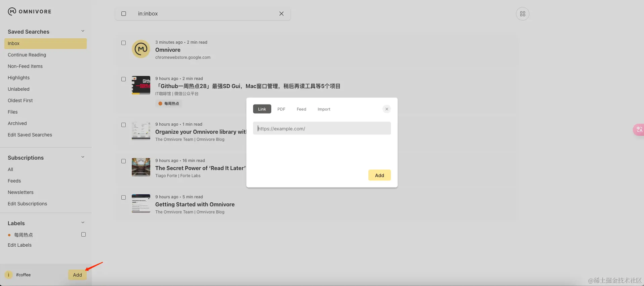Clear the in:inbox search query

[281, 14]
